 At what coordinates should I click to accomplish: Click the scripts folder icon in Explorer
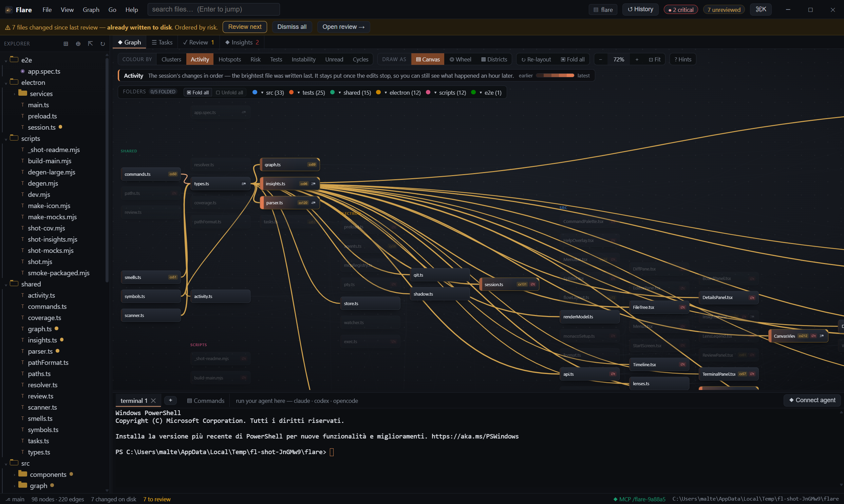coord(14,137)
